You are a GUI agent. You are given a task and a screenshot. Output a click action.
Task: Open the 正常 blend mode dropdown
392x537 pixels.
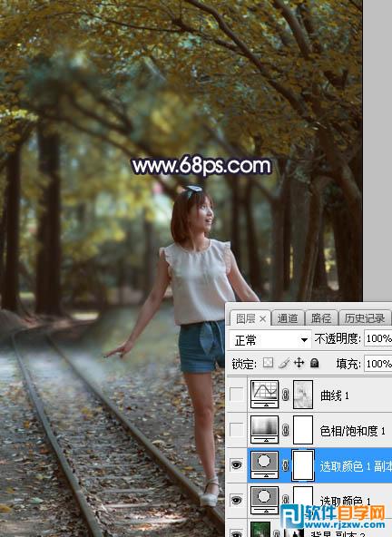pos(270,340)
